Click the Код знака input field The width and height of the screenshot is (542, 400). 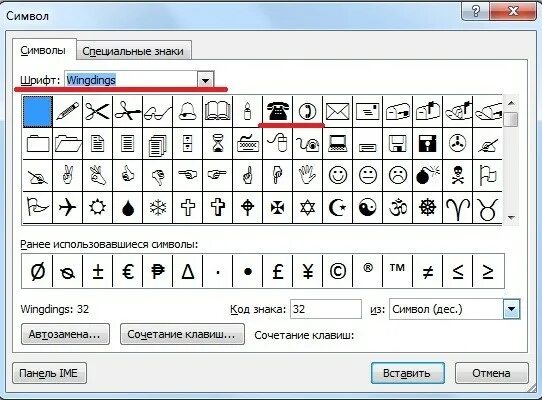(326, 309)
